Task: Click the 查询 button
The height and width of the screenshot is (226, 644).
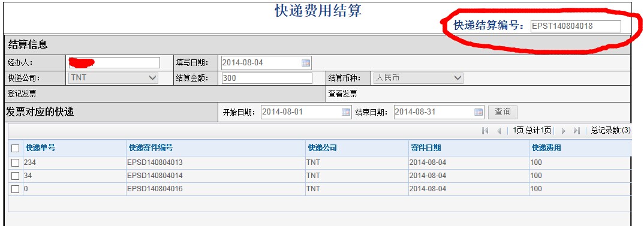Action: tap(502, 112)
